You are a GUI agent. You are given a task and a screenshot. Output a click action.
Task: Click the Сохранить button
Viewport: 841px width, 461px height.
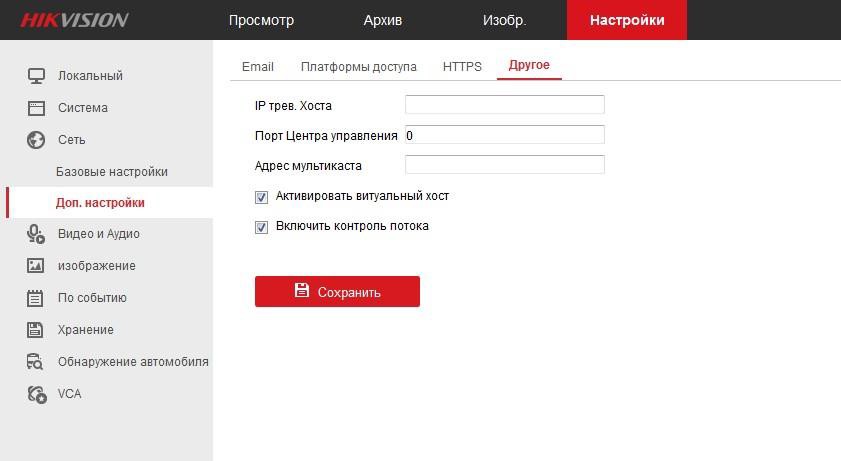coord(337,292)
